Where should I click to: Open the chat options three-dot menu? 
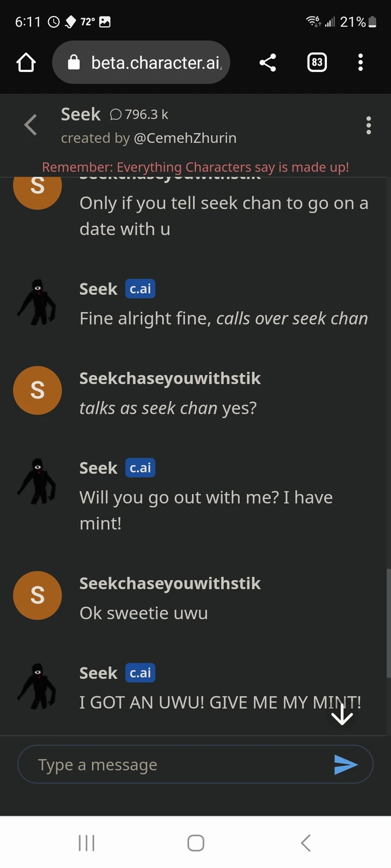[x=369, y=125]
